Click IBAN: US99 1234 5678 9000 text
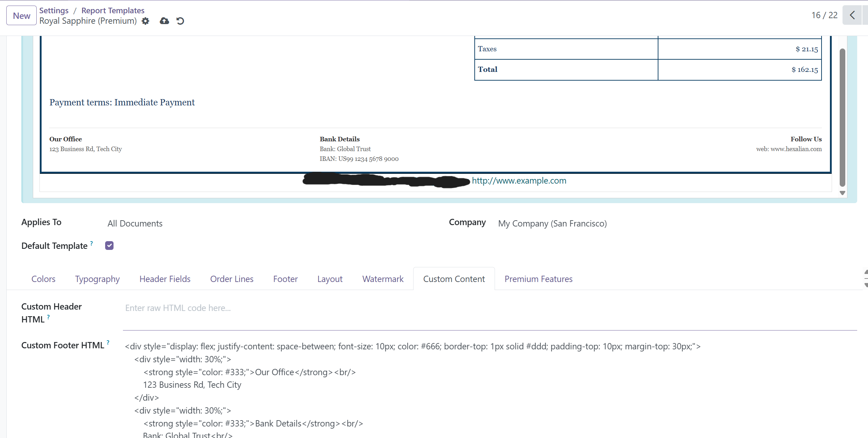Image resolution: width=868 pixels, height=438 pixels. click(359, 159)
